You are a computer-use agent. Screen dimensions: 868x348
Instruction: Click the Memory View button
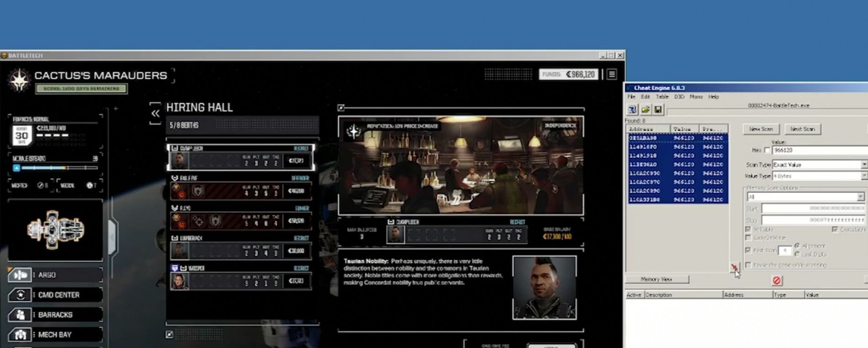(656, 279)
